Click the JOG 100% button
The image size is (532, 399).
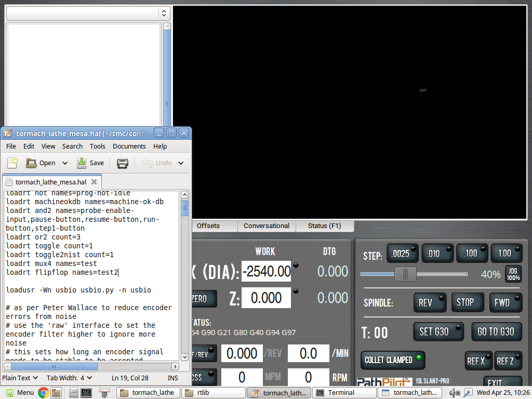coord(513,274)
